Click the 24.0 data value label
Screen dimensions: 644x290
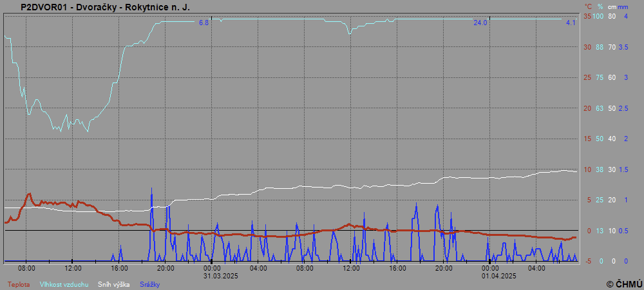point(480,23)
